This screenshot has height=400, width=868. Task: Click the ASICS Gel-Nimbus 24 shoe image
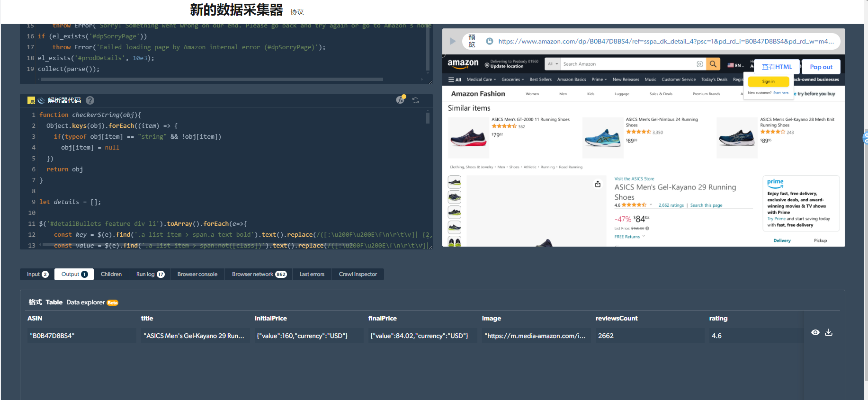[603, 138]
